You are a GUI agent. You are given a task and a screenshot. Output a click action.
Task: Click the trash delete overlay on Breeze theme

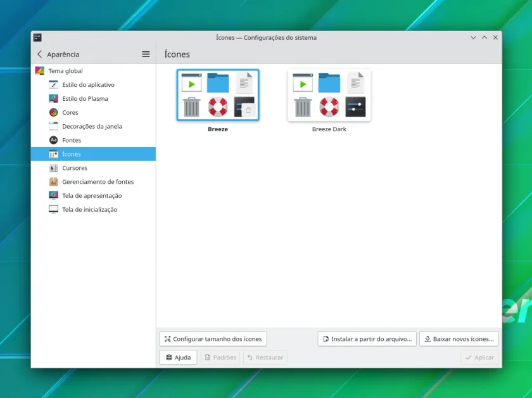point(248,110)
